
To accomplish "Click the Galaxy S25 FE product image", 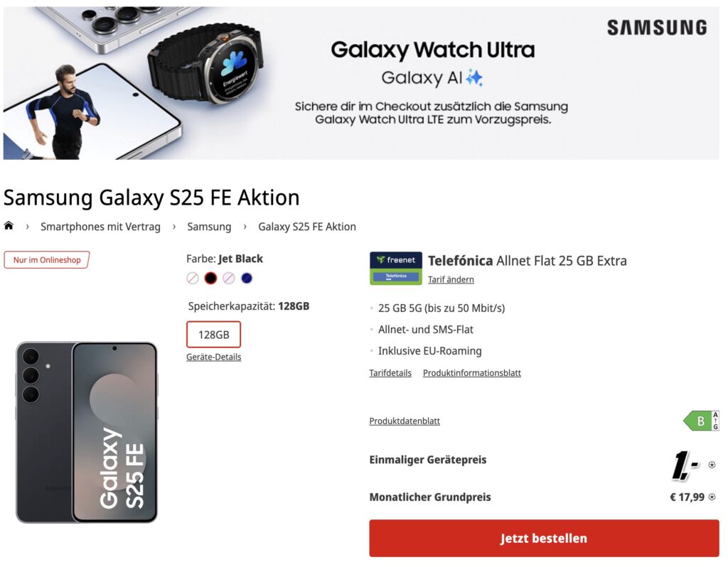I will [87, 432].
